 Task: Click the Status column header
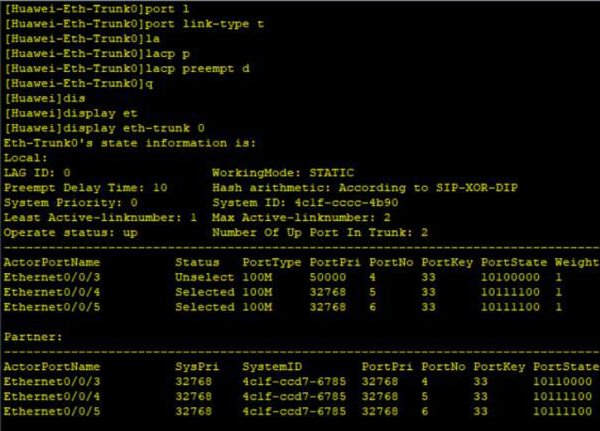coord(197,262)
